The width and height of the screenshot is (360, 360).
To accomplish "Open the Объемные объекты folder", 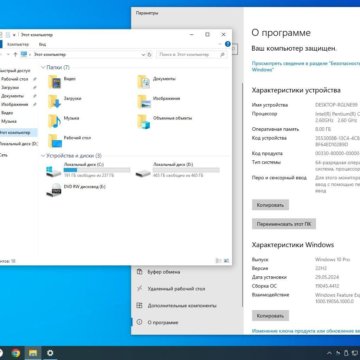I will point(165,121).
